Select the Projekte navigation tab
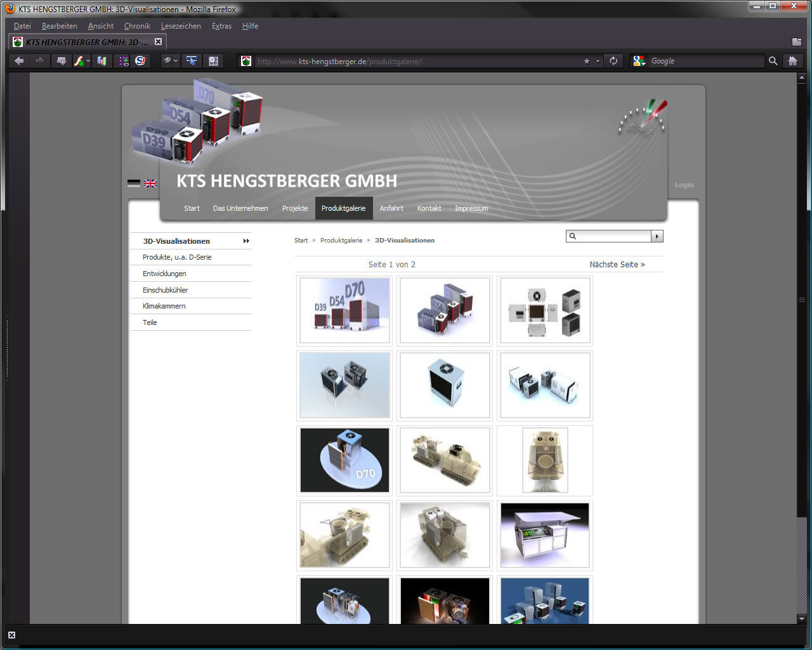Image resolution: width=812 pixels, height=650 pixels. pyautogui.click(x=295, y=208)
